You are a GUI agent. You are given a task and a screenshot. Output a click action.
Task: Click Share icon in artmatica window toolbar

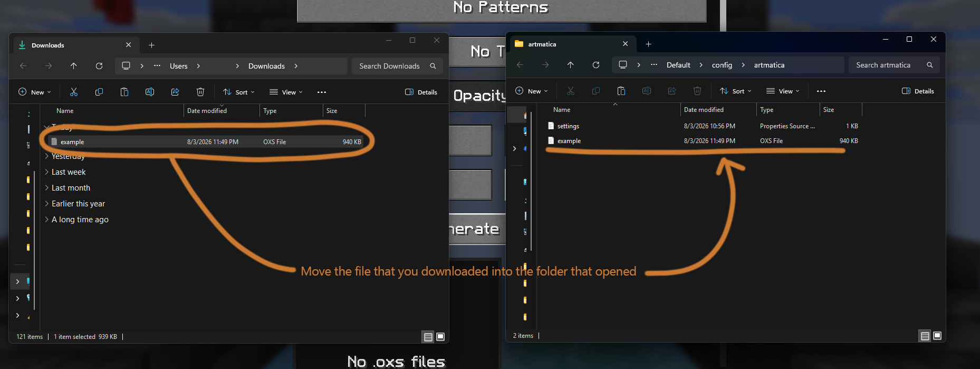tap(672, 91)
